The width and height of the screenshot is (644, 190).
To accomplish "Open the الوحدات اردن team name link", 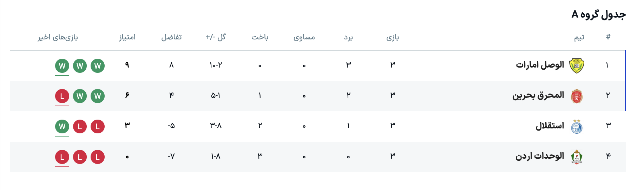I will (539, 156).
